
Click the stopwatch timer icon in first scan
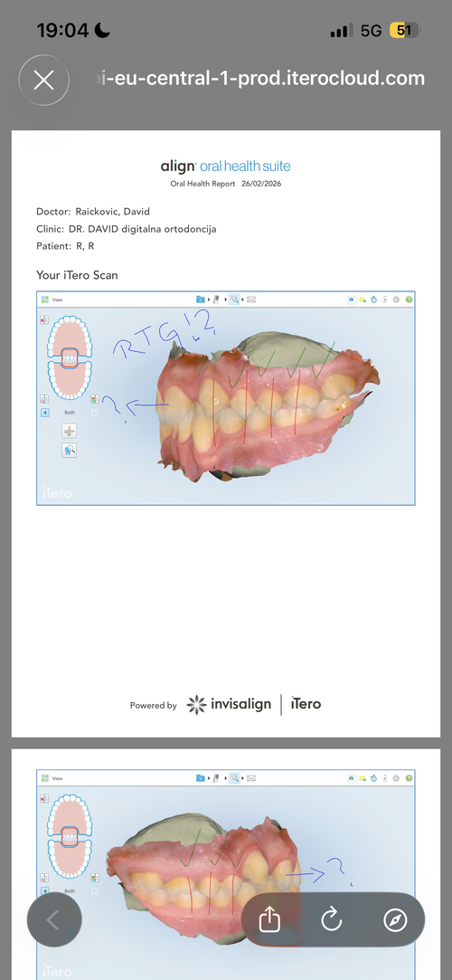(373, 300)
